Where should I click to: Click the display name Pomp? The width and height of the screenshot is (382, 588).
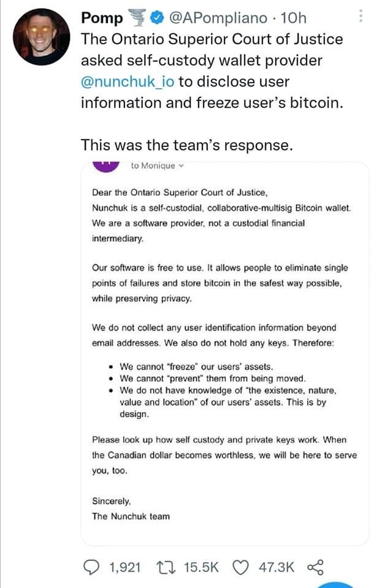[x=102, y=18]
